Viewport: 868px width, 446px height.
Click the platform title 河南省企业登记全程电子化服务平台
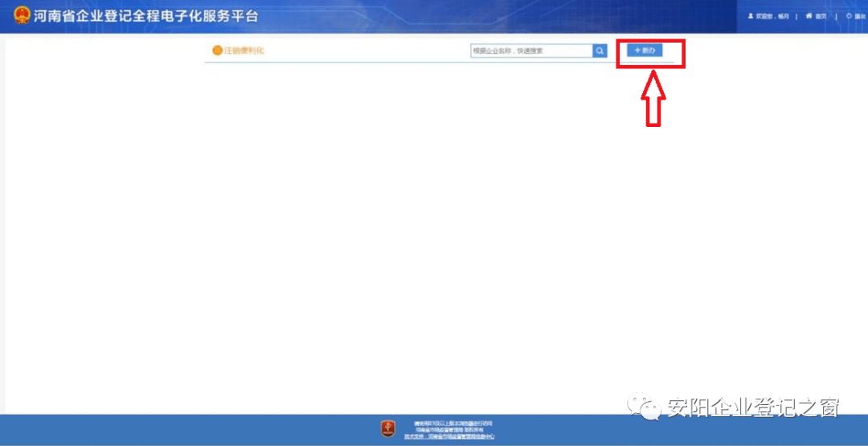pos(145,15)
